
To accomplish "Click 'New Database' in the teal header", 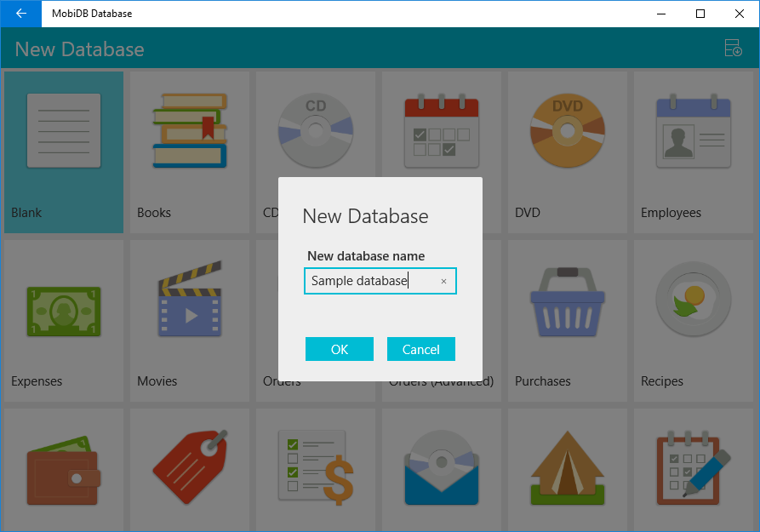I will point(79,49).
